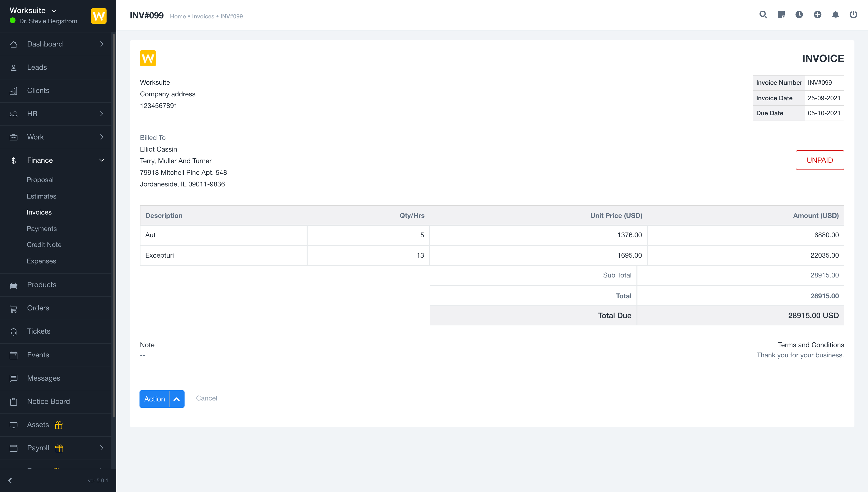Open notifications bell
This screenshot has width=868, height=492.
[835, 15]
